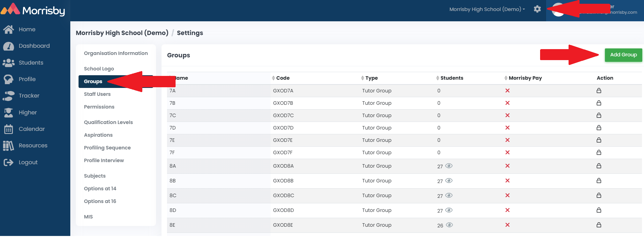
Task: Click the lock icon for group 7C
Action: coord(599,115)
